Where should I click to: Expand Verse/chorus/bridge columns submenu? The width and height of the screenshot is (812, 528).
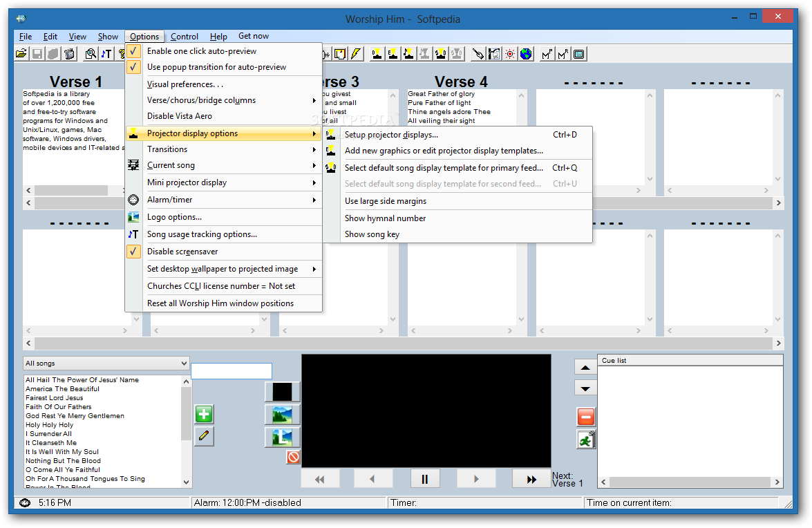coord(223,100)
